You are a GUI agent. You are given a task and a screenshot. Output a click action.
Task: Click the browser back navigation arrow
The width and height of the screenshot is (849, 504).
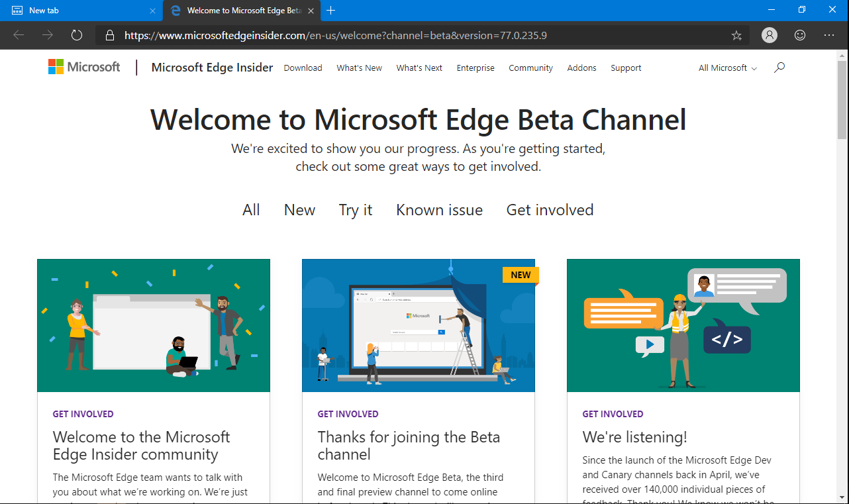pos(19,35)
